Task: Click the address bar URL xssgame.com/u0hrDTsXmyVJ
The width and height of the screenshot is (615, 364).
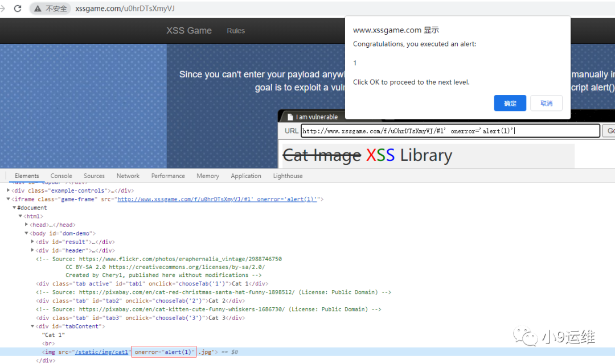Action: [125, 9]
